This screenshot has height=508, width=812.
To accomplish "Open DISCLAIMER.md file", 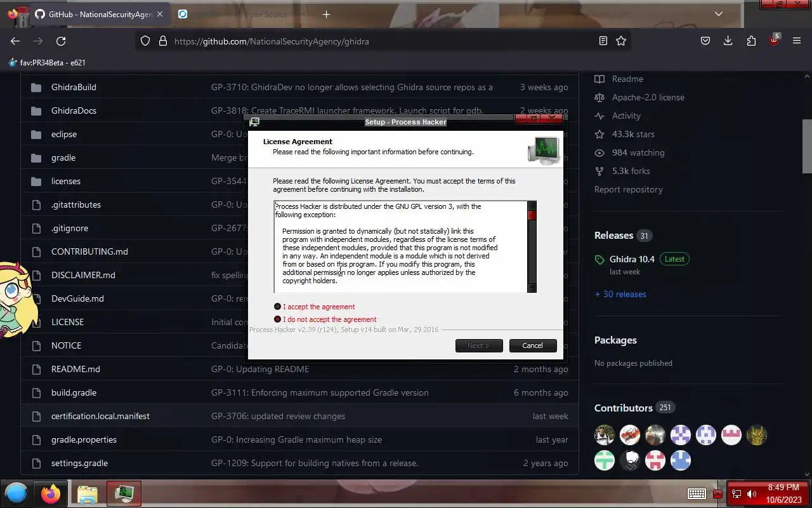I will [x=83, y=275].
